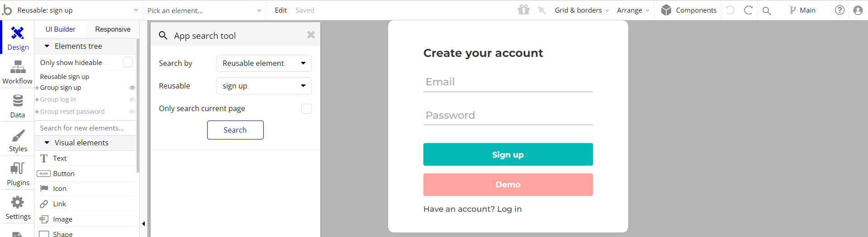Open the Settings gear icon
Image resolution: width=868 pixels, height=237 pixels.
click(18, 202)
